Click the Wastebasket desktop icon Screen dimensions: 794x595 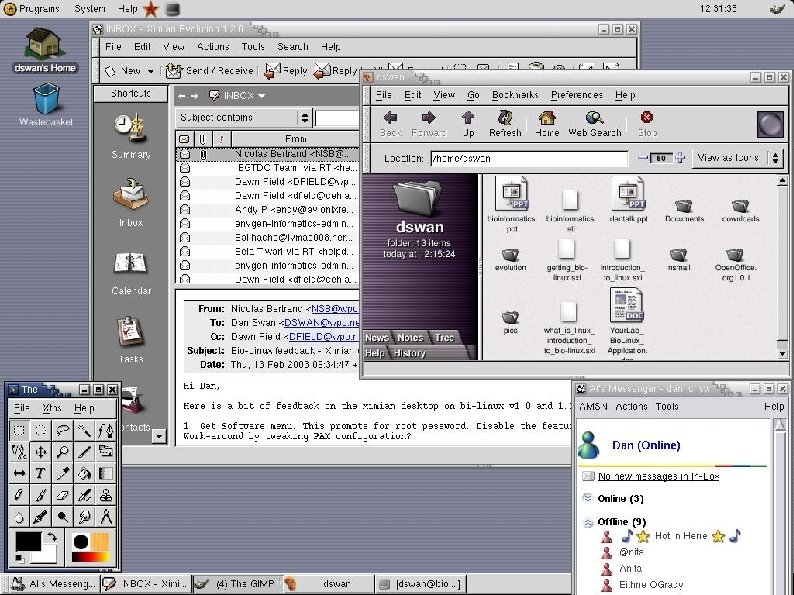46,105
